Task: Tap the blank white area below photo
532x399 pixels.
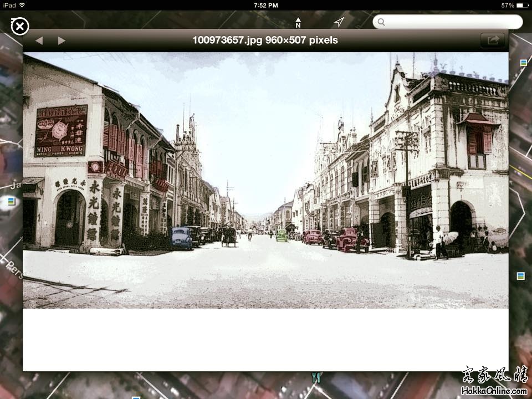Action: click(265, 339)
